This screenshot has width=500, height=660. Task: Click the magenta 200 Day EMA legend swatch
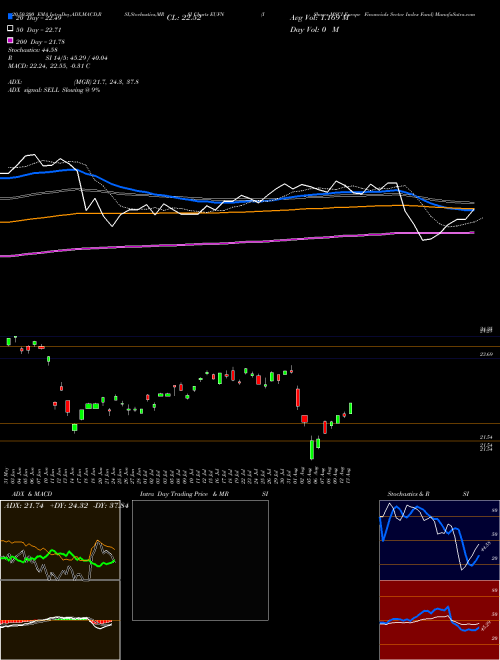[10, 40]
